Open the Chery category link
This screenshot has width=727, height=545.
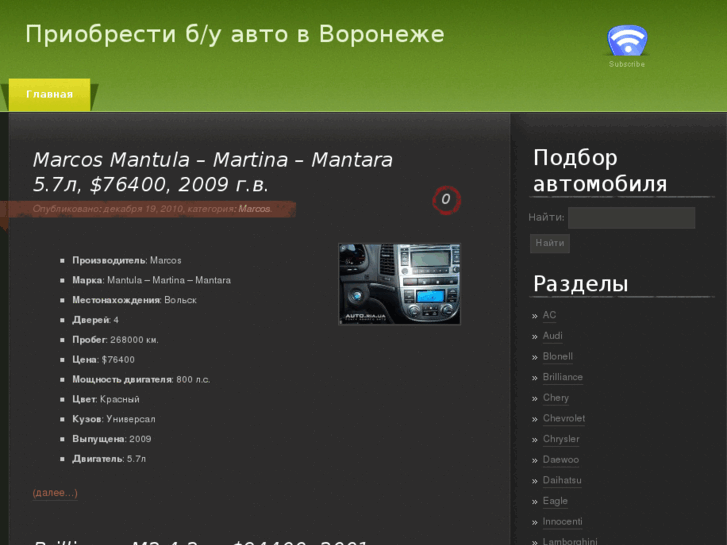pyautogui.click(x=556, y=398)
